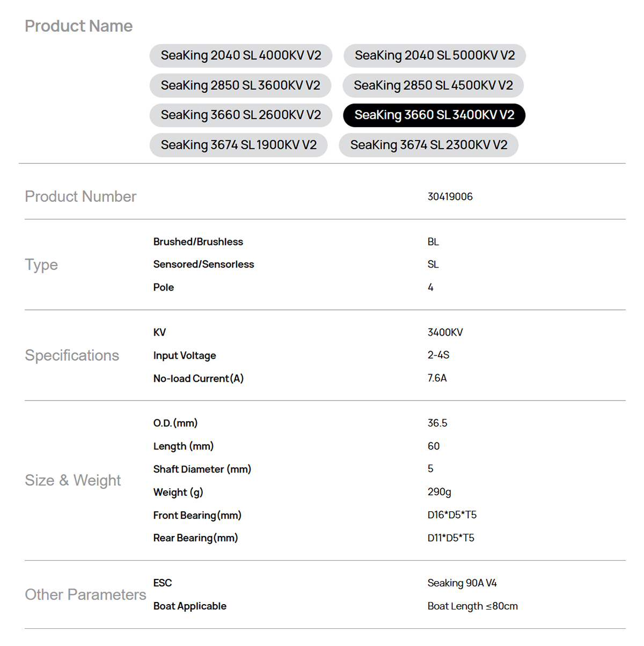
Task: Click the 290g weight value
Action: click(439, 492)
